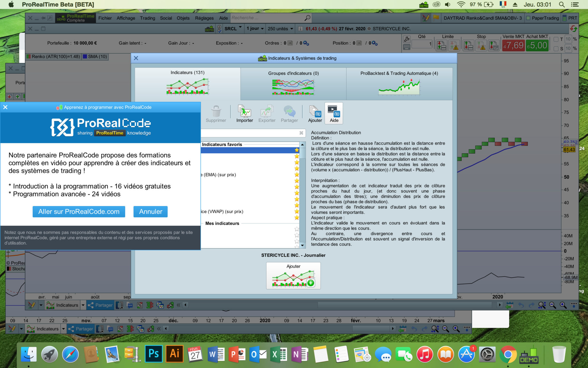Viewport: 588px width, 368px height.
Task: Click the trading settings wrench icon
Action: [407, 39]
